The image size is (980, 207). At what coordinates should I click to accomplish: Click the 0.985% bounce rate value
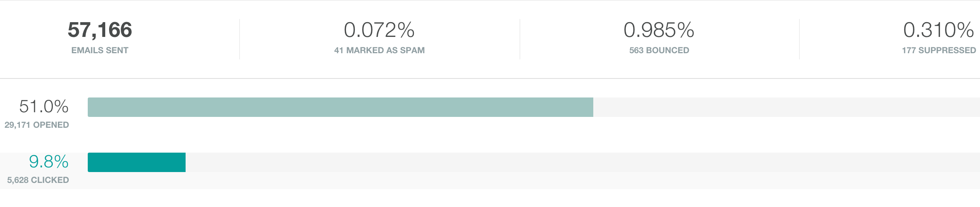pyautogui.click(x=659, y=30)
